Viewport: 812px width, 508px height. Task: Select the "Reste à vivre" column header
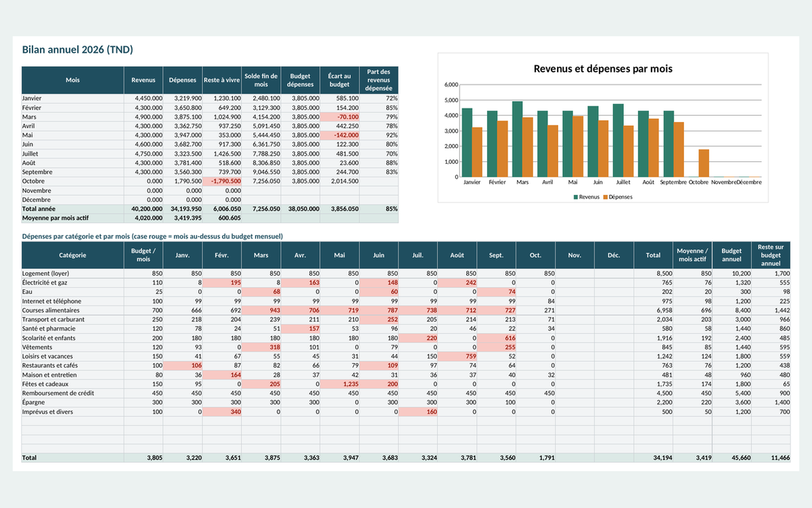pos(222,80)
